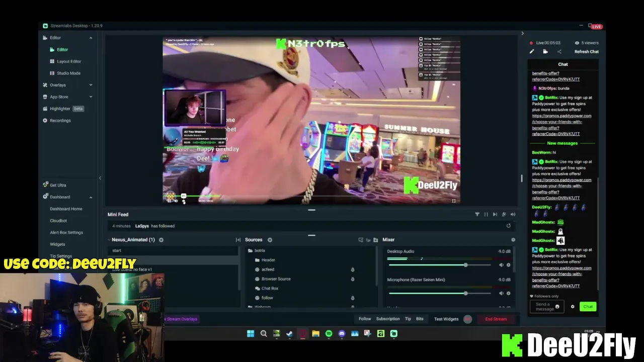
Task: Collapse the Dashboard sidebar group
Action: [91, 197]
